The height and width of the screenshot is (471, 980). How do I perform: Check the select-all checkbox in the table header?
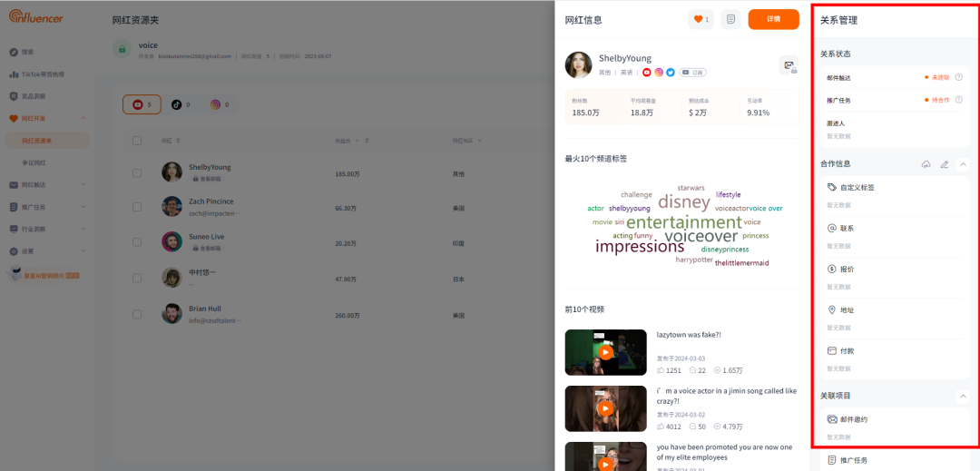coord(137,141)
